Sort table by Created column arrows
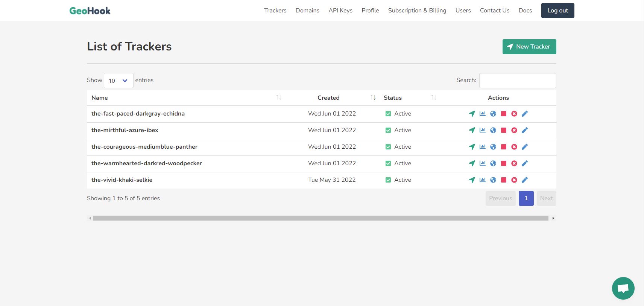Screen dimensions: 644x306 (x=373, y=97)
